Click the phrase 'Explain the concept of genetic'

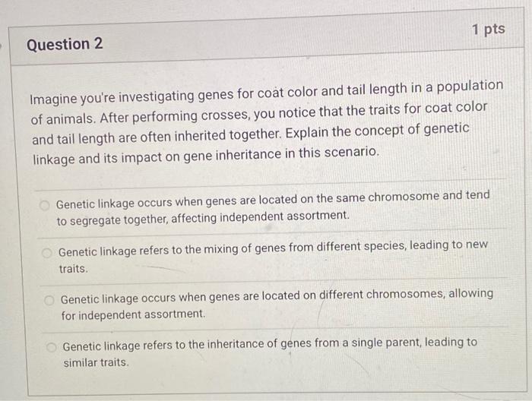(377, 131)
